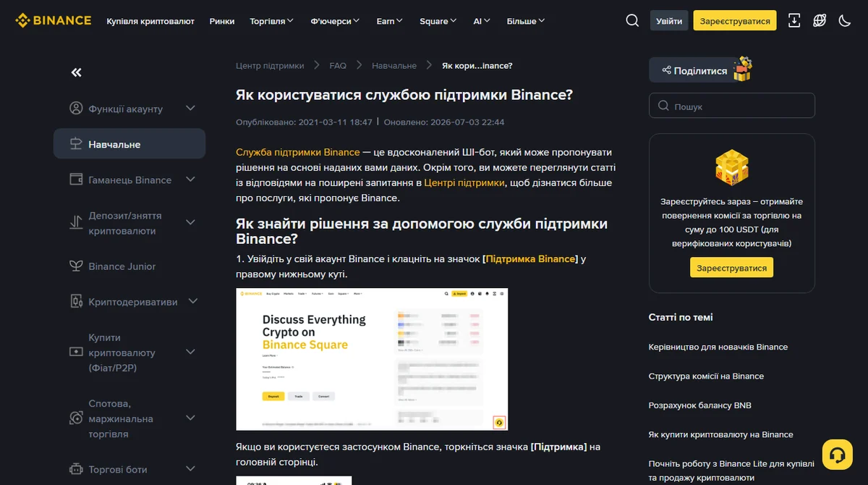This screenshot has width=868, height=485.
Task: Click header Зареєструватися button
Action: point(734,21)
